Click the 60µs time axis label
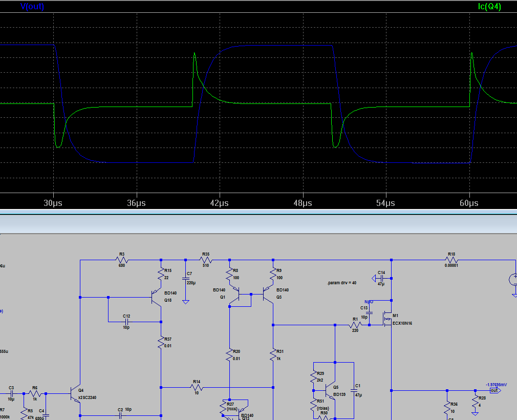 (469, 203)
